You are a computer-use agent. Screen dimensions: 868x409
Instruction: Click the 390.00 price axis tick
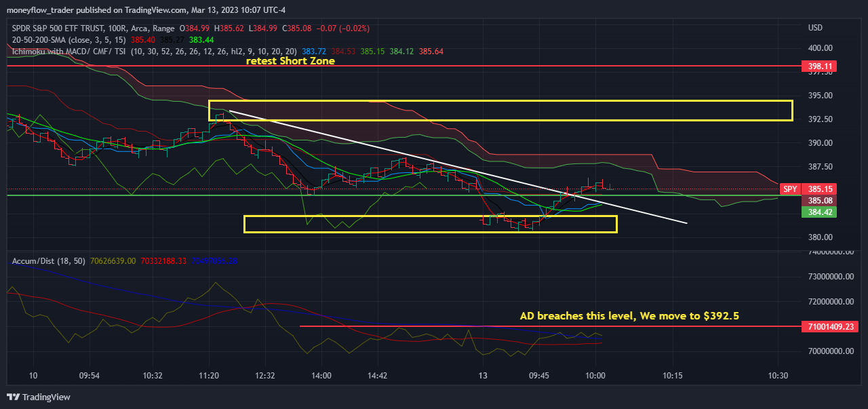point(820,143)
